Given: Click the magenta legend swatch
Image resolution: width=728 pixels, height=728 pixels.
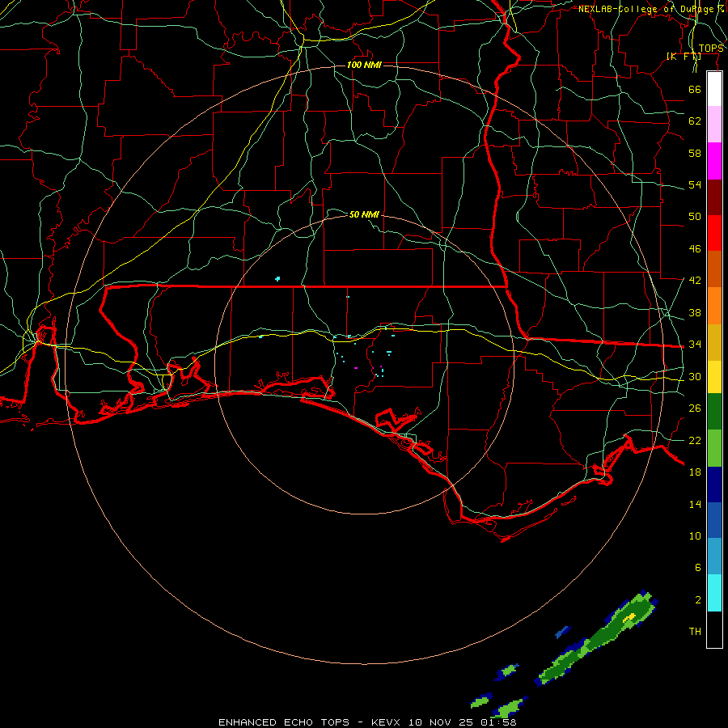Looking at the screenshot, I should click(x=714, y=161).
